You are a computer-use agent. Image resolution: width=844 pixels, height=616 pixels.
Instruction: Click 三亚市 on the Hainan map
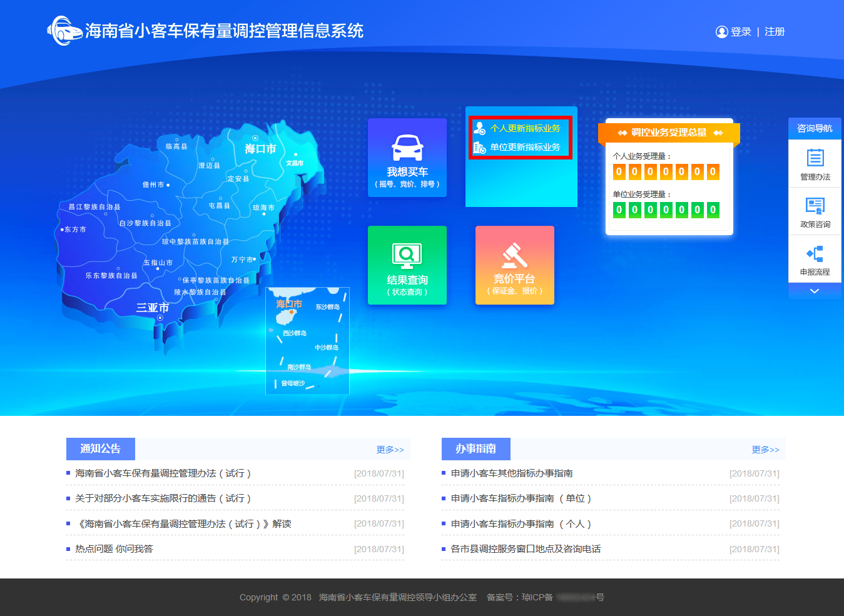coord(153,308)
